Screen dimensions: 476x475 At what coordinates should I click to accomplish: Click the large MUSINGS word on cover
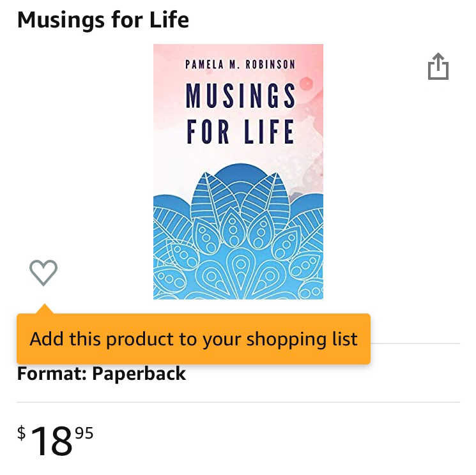coord(240,96)
